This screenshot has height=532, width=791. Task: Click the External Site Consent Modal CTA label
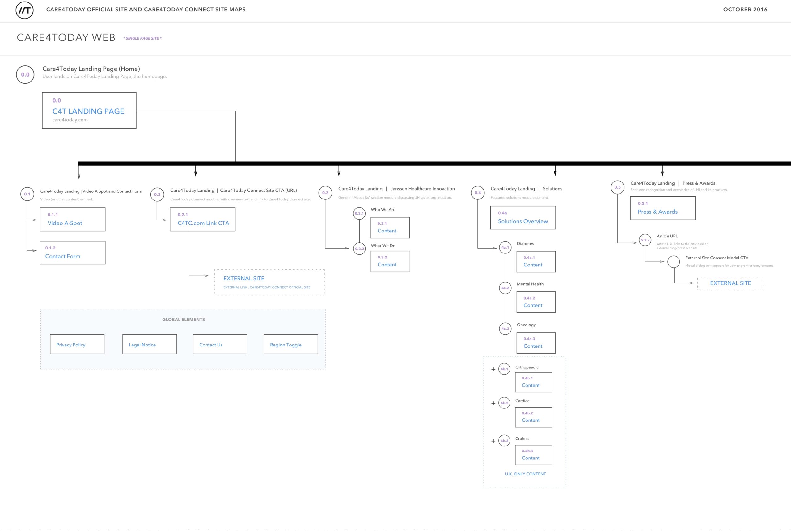717,258
